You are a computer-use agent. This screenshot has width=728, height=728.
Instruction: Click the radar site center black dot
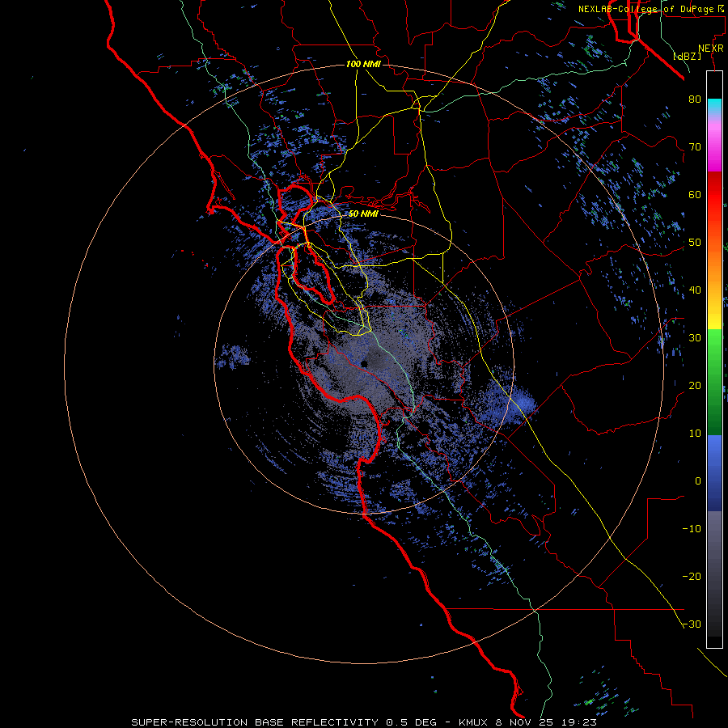(365, 363)
